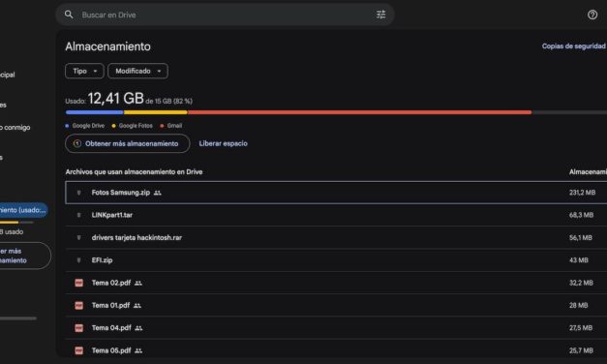Click the 27,5 MB size value
This screenshot has width=607, height=364.
581,328
